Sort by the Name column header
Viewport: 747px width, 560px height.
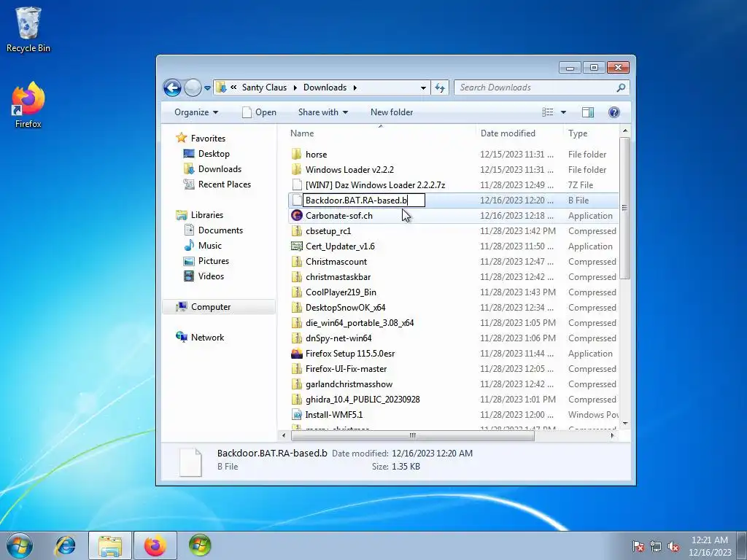[x=302, y=133]
